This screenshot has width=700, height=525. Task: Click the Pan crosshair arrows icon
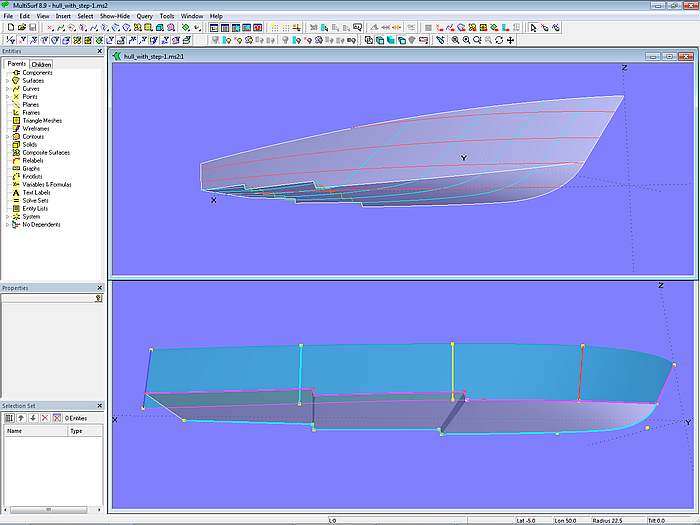click(x=511, y=41)
